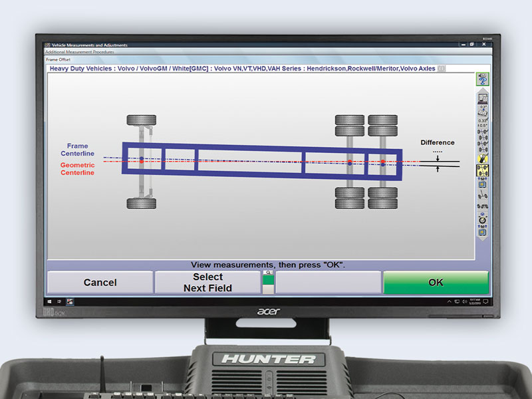The image size is (532, 399).
Task: Select the first axle alignment icon in sidebar
Action: point(481,133)
